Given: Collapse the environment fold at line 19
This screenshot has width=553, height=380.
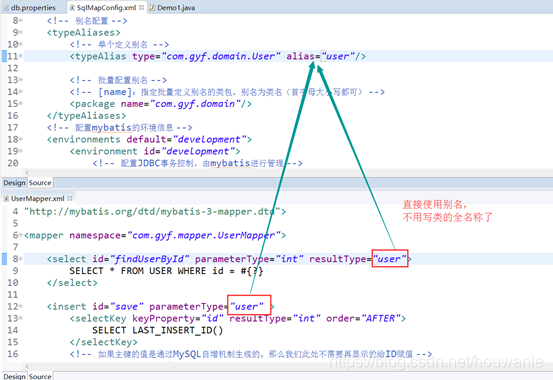Looking at the screenshot, I should click(21, 151).
